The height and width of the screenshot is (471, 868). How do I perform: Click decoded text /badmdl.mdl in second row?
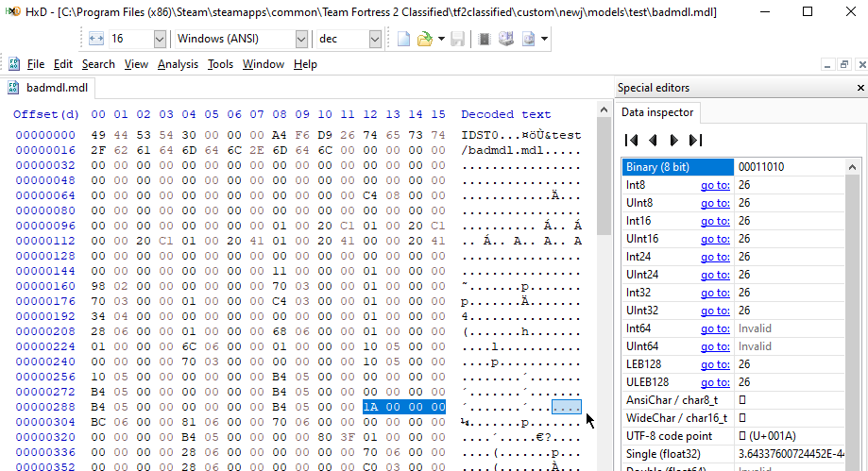502,150
